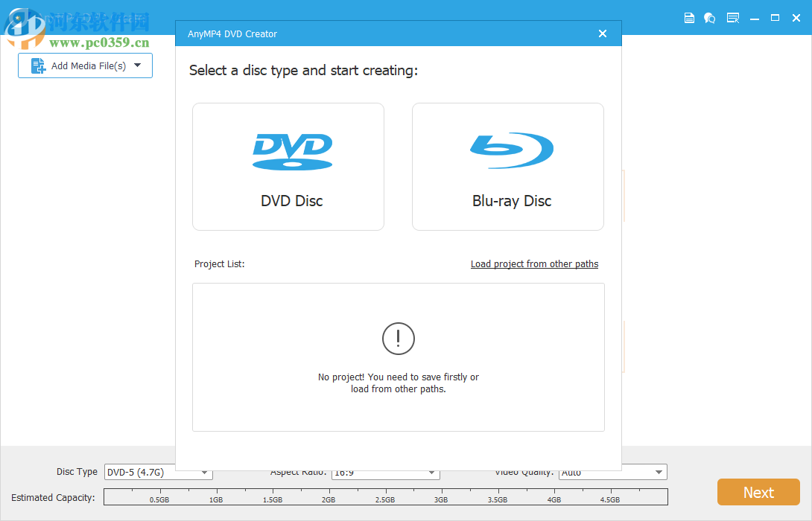This screenshot has width=812, height=521.
Task: Open the feedback chat icon in title bar
Action: (709, 17)
